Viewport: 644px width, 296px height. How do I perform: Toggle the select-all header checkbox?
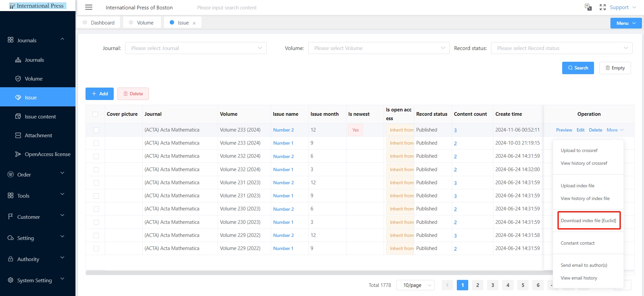(x=95, y=114)
